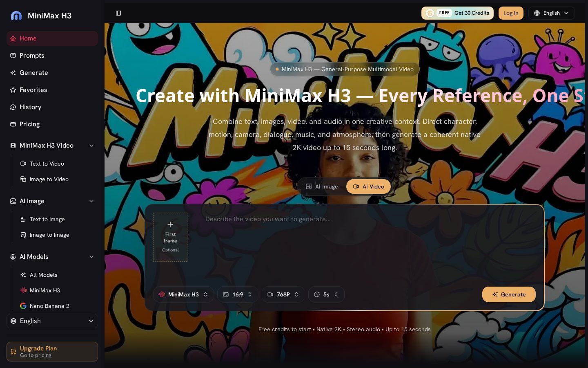
Task: Open Prompts page
Action: pos(52,56)
